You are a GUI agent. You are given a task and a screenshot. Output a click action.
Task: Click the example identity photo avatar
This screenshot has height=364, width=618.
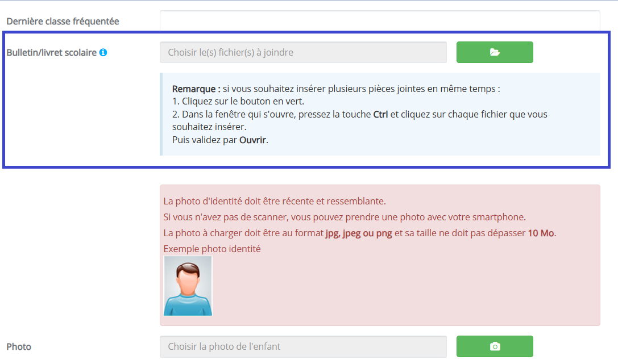[x=188, y=286]
